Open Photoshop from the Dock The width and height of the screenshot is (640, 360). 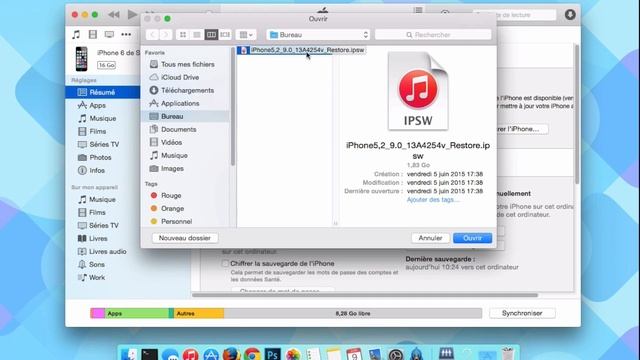272,354
